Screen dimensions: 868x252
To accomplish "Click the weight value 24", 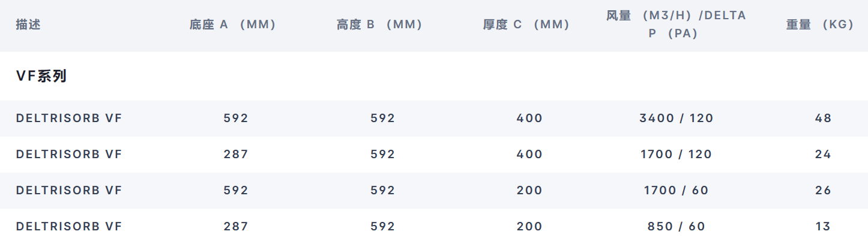I will click(x=823, y=155).
